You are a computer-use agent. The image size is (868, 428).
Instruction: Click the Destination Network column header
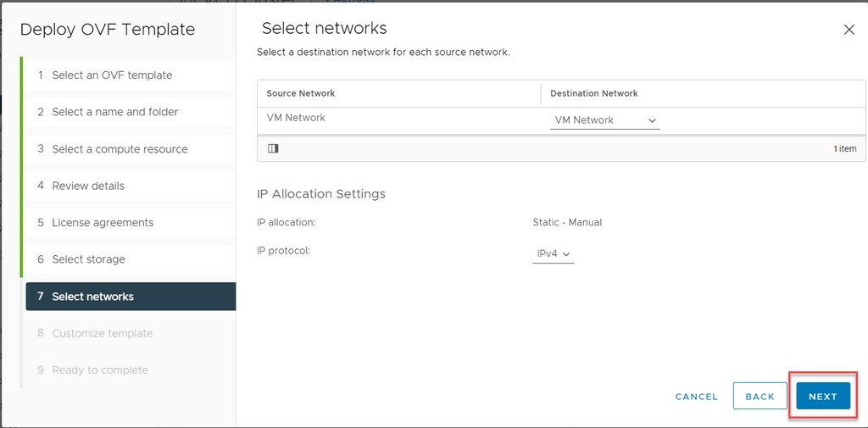coord(593,93)
